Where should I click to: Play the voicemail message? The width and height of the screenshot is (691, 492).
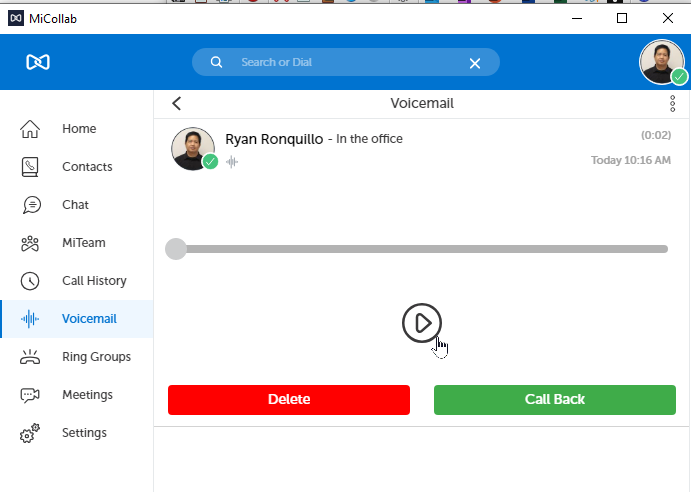pyautogui.click(x=422, y=323)
